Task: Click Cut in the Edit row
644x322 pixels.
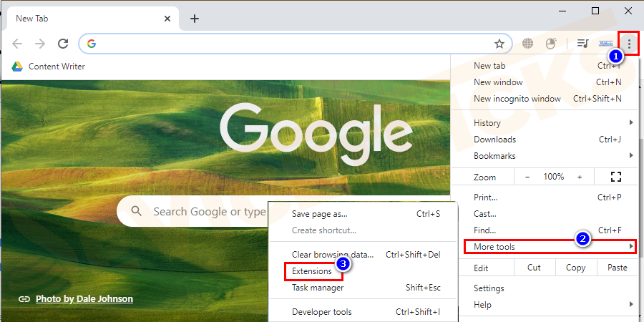Action: pos(534,268)
